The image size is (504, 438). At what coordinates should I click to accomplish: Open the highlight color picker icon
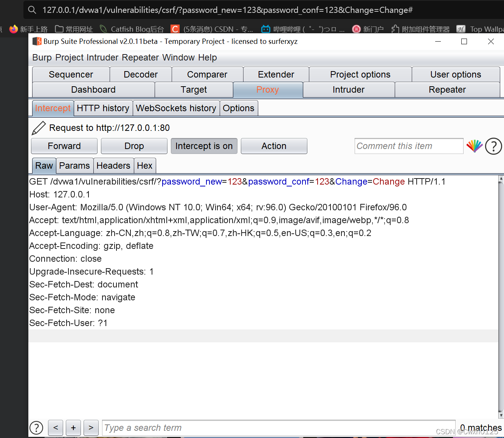coord(474,146)
